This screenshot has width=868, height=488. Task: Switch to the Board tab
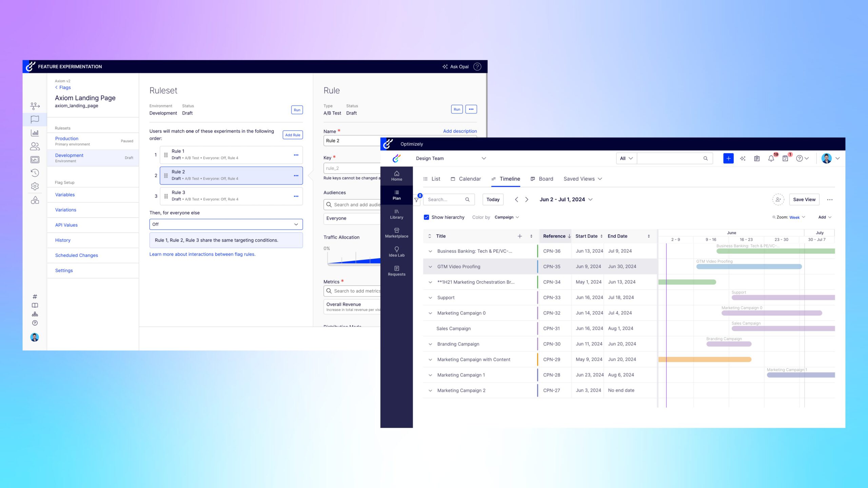[x=542, y=179]
